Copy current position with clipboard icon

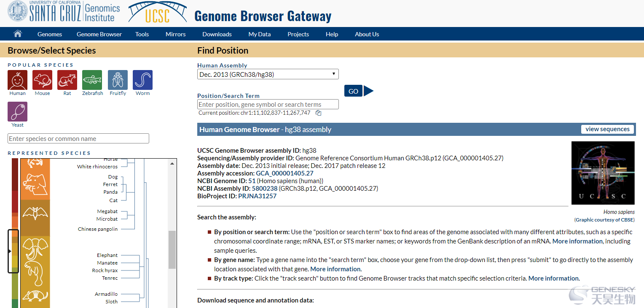click(319, 113)
